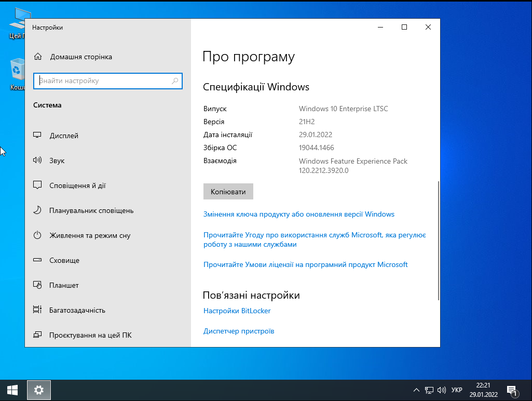
Task: Click the Home icon beside Домашня сторінка
Action: coord(37,57)
